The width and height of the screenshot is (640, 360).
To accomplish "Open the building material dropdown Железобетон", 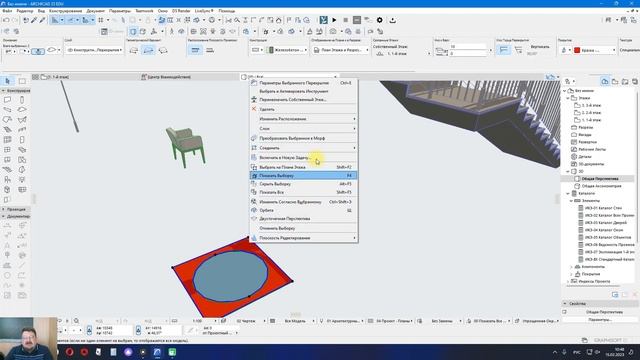I will pyautogui.click(x=287, y=50).
